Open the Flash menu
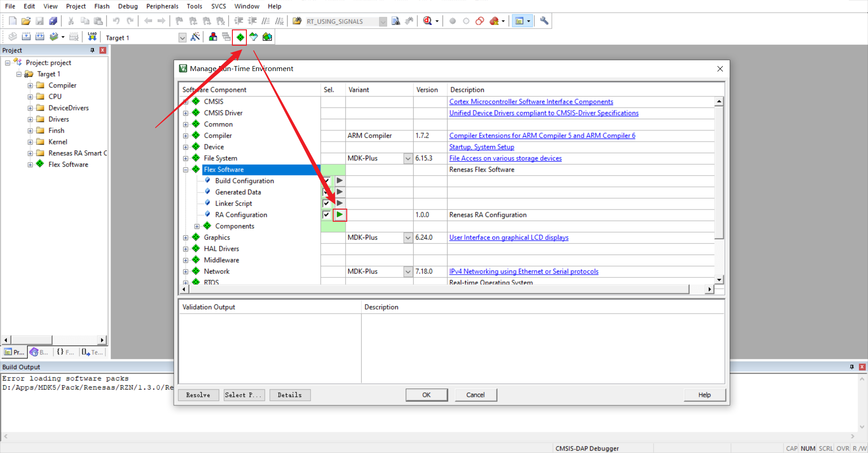The width and height of the screenshot is (868, 453). [102, 6]
